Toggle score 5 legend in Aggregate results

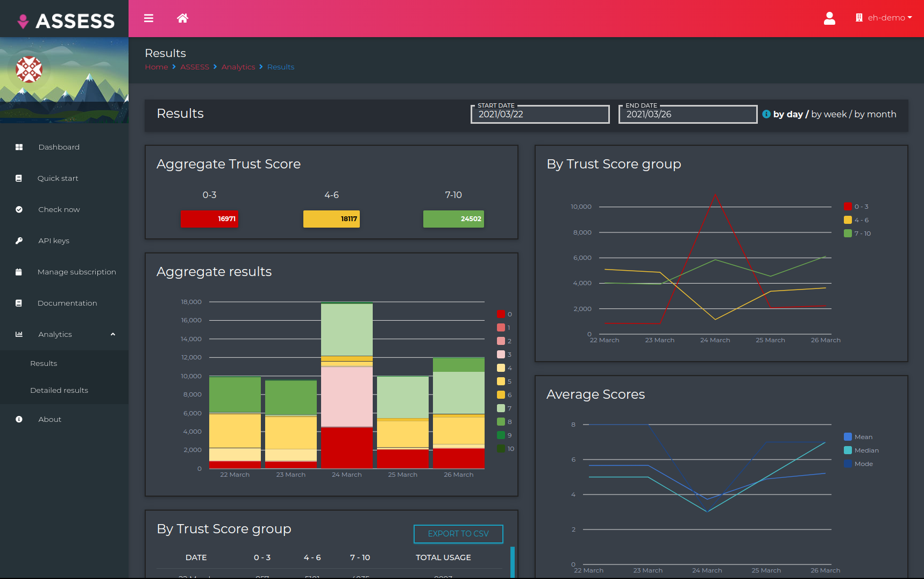pyautogui.click(x=504, y=382)
